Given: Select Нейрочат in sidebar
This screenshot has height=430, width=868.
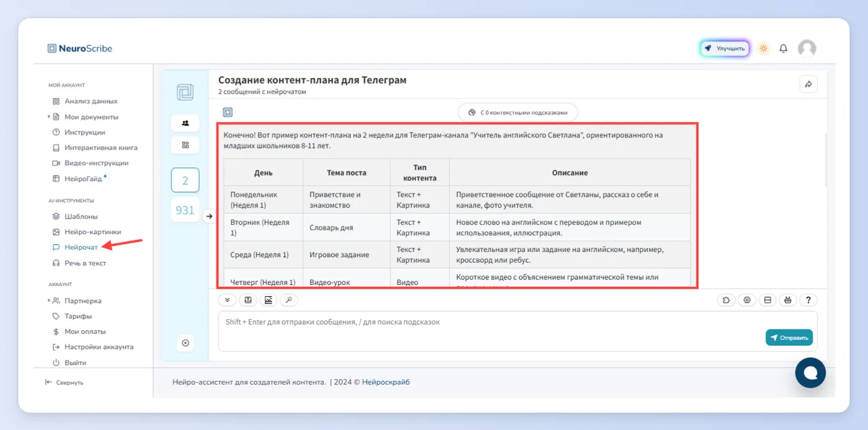Looking at the screenshot, I should 75,247.
